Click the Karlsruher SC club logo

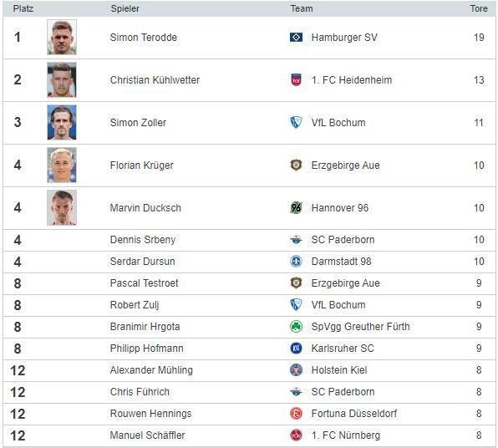(x=296, y=349)
